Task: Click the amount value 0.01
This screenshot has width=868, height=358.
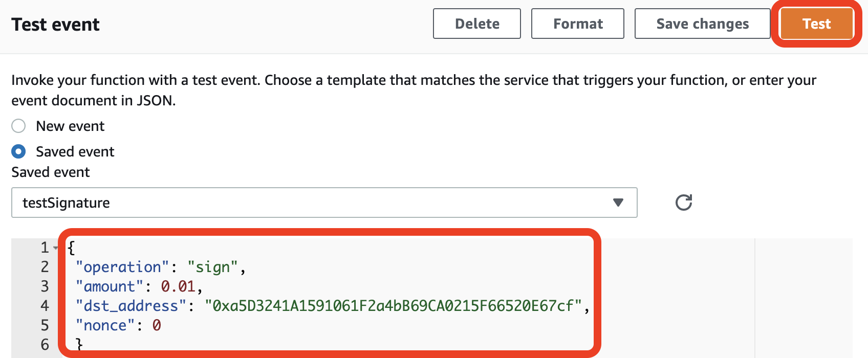Action: [x=178, y=286]
